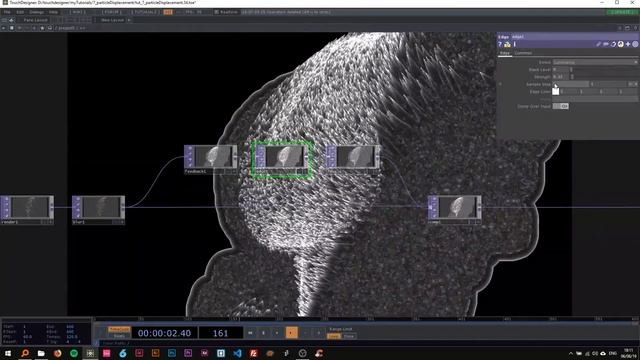The width and height of the screenshot is (640, 360).
Task: Toggle viewer active on comp1 node
Action: click(x=478, y=222)
